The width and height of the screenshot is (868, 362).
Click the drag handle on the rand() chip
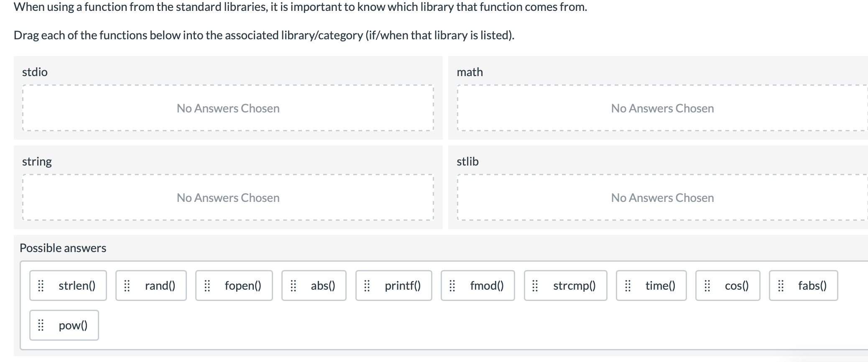pyautogui.click(x=128, y=286)
